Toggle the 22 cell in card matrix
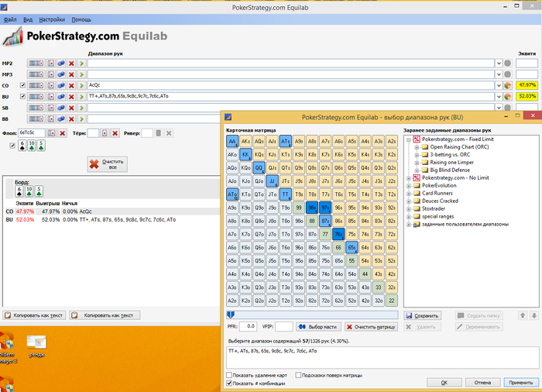542x392 pixels. click(x=392, y=301)
